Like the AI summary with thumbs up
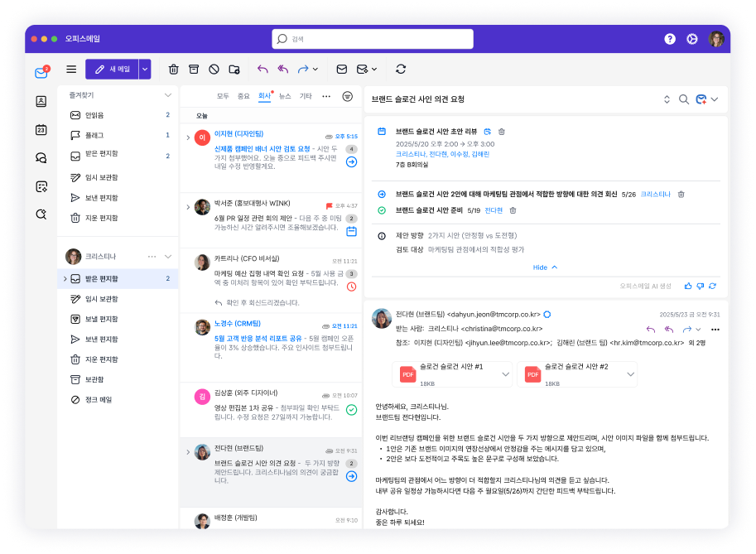The image size is (756, 554). click(x=688, y=286)
